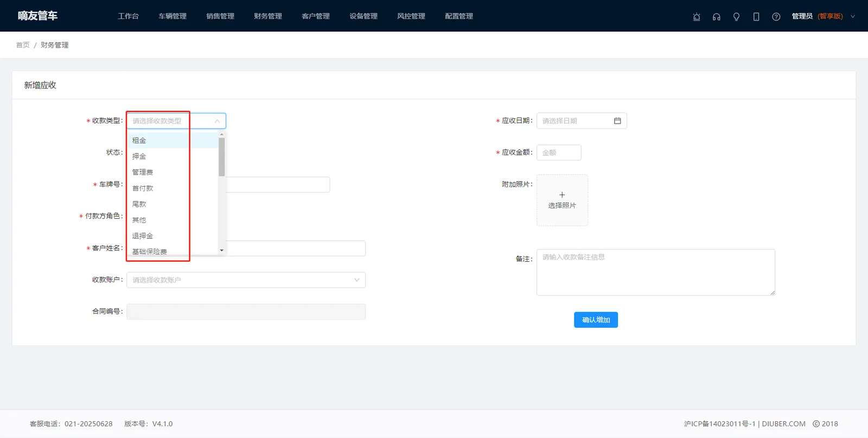Expand the 管理员 account dropdown arrow

point(853,16)
